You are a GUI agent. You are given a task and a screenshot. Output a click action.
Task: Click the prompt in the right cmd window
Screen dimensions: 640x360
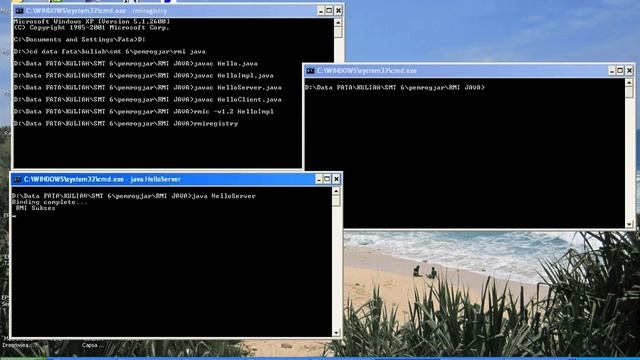click(395, 87)
